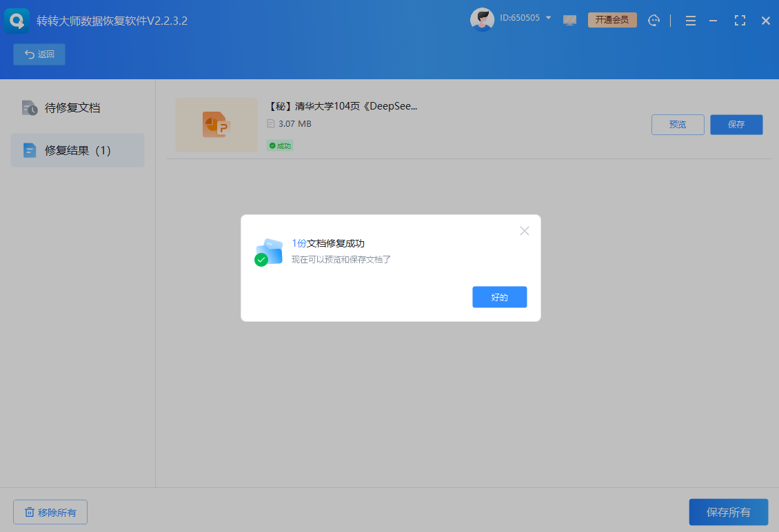Remove all files with 移除所有
The image size is (779, 532).
coord(50,512)
